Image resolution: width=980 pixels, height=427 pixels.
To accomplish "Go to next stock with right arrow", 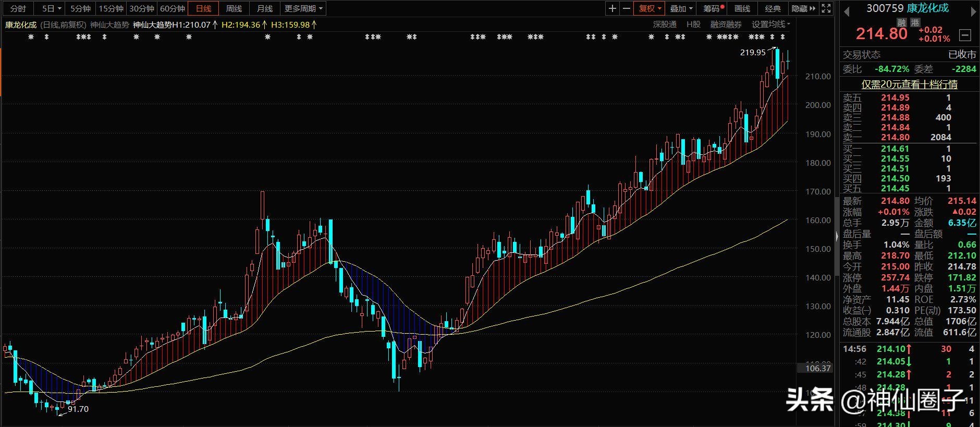I will click(973, 11).
